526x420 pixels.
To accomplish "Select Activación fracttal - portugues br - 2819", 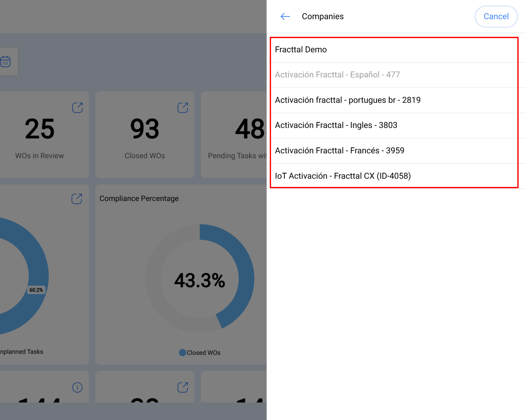I will click(347, 100).
